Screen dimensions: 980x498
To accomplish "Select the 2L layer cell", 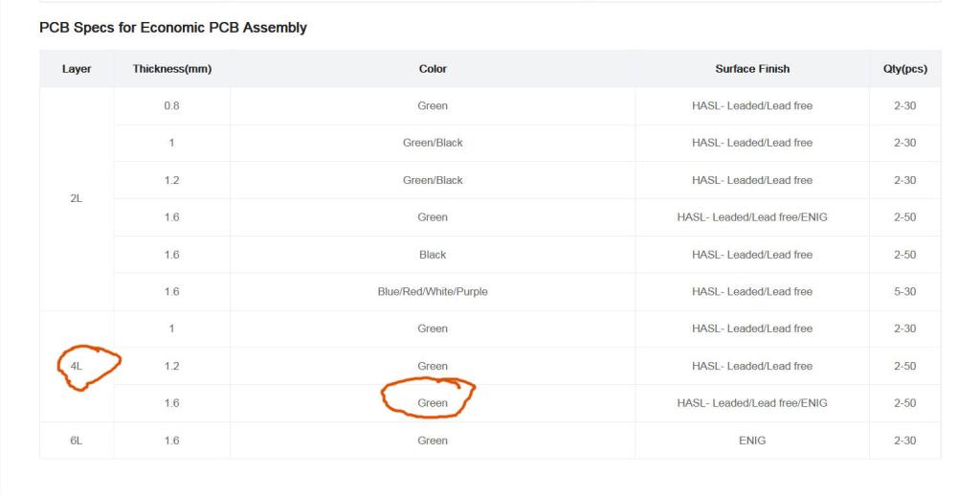I will click(x=77, y=198).
